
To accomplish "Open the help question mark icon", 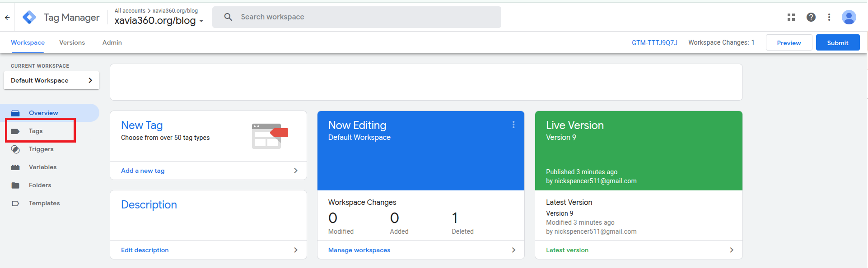I will pyautogui.click(x=811, y=17).
